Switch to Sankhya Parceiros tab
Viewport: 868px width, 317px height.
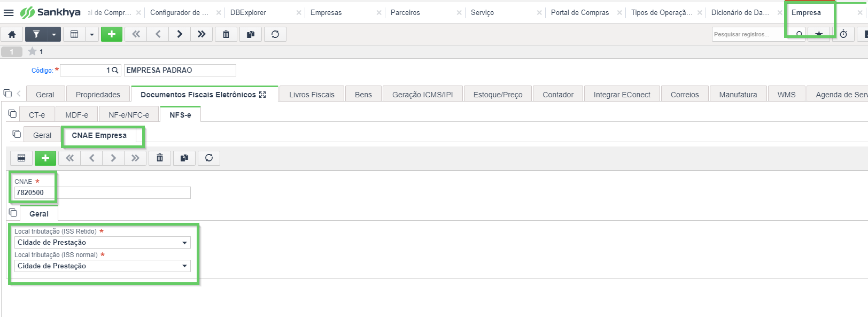point(405,12)
